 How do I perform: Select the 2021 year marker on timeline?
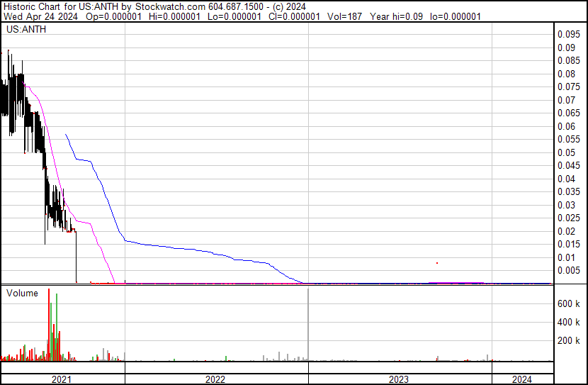tap(62, 379)
